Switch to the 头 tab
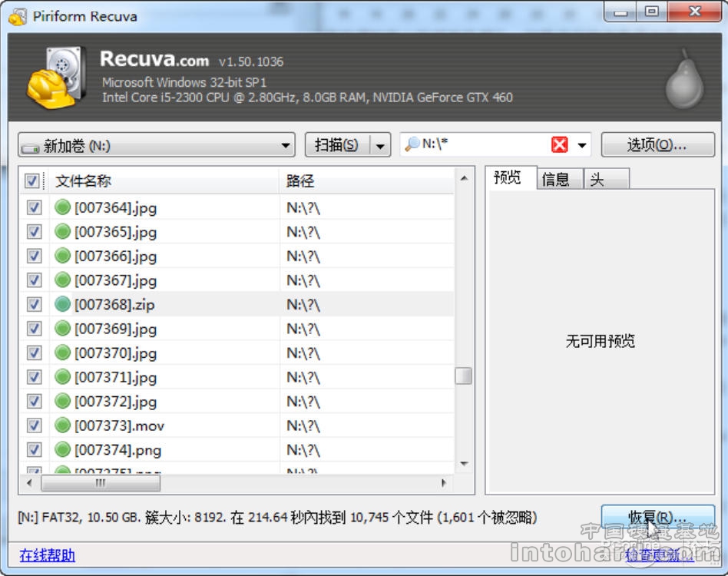 (x=597, y=179)
